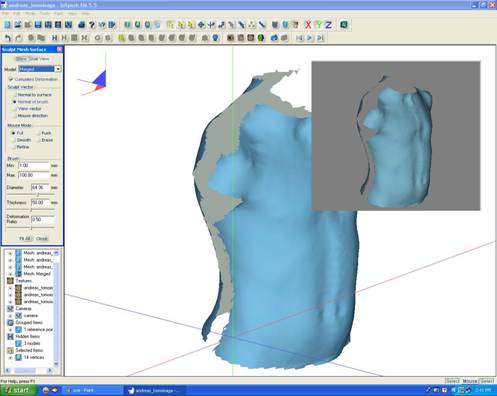
Task: Click the undo arrow icon
Action: (8, 38)
